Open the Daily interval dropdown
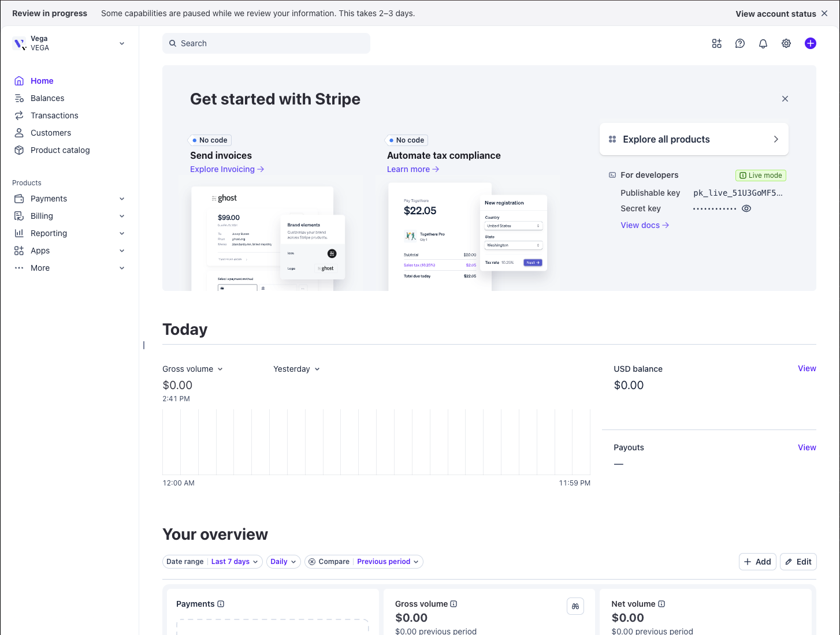 tap(284, 562)
